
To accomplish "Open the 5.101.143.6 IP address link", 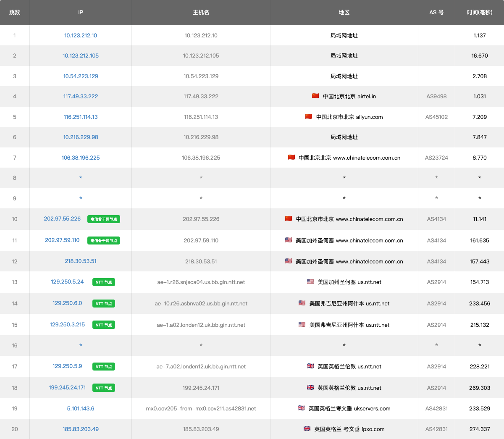I will point(81,409).
